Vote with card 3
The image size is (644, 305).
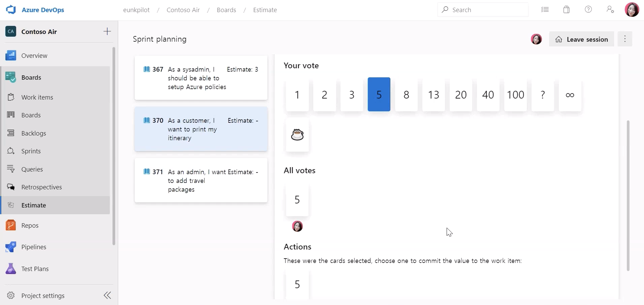(x=352, y=94)
